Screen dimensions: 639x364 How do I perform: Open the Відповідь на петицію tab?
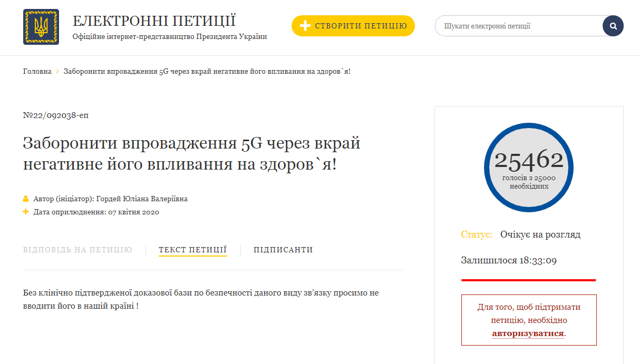tap(78, 250)
